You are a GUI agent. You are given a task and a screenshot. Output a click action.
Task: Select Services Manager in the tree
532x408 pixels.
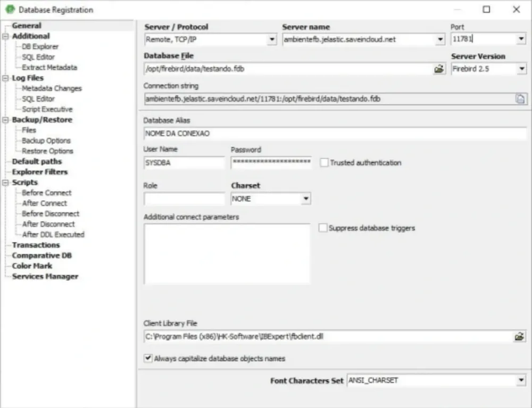(45, 276)
